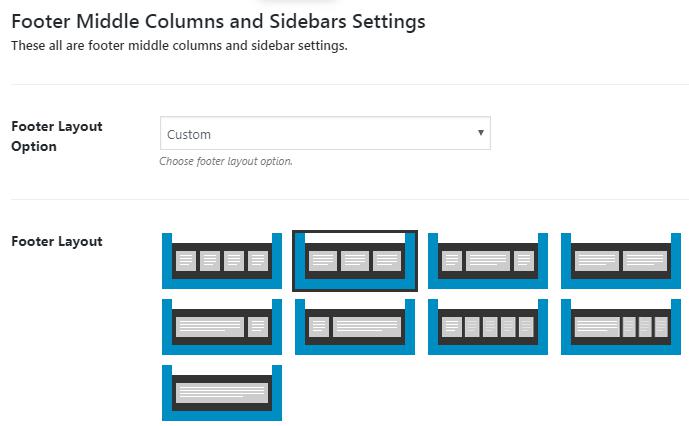
Task: Click the wide middle column in the narrow-wide-narrow layout
Action: (488, 261)
